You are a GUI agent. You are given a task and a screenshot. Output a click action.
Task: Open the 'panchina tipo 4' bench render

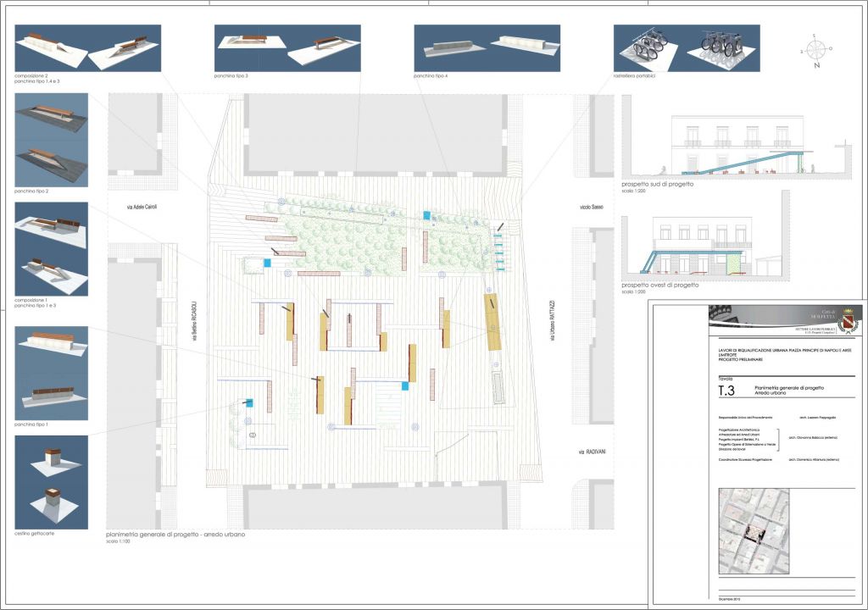487,47
